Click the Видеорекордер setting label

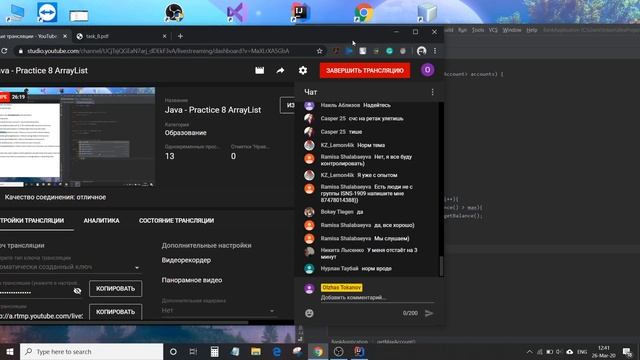[x=186, y=260]
